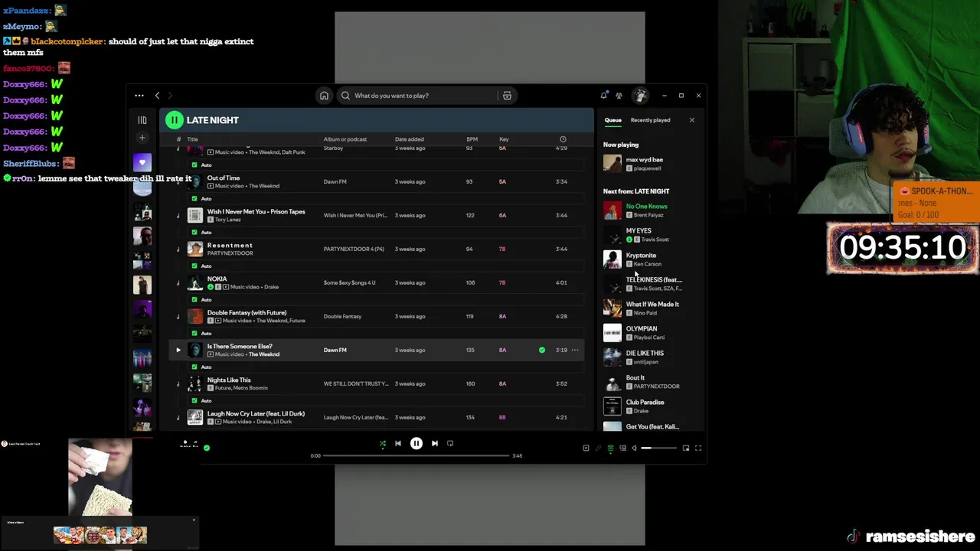Image resolution: width=980 pixels, height=551 pixels.
Task: Open Now Playing view icon
Action: [x=586, y=448]
